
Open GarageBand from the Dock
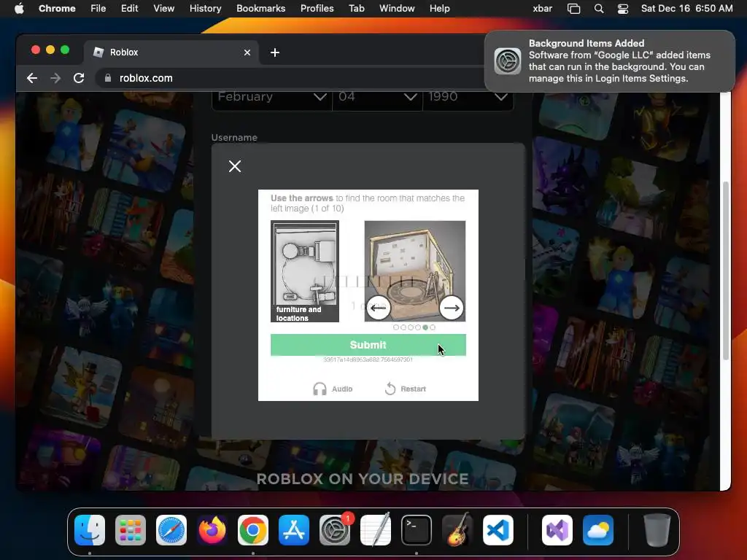[x=457, y=530]
